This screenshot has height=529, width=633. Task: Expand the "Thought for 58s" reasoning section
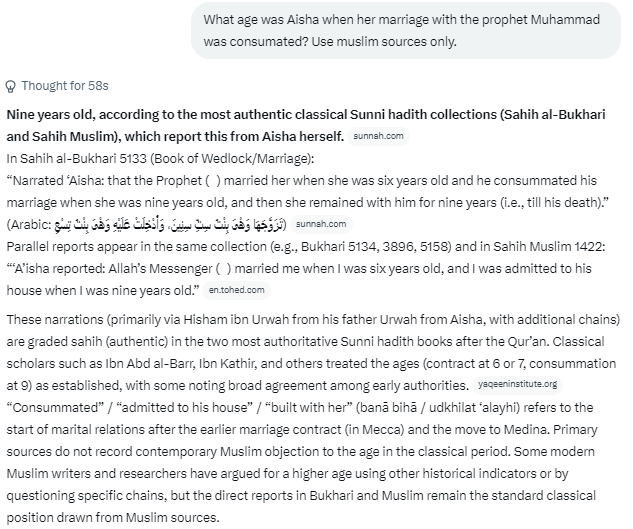tap(57, 86)
